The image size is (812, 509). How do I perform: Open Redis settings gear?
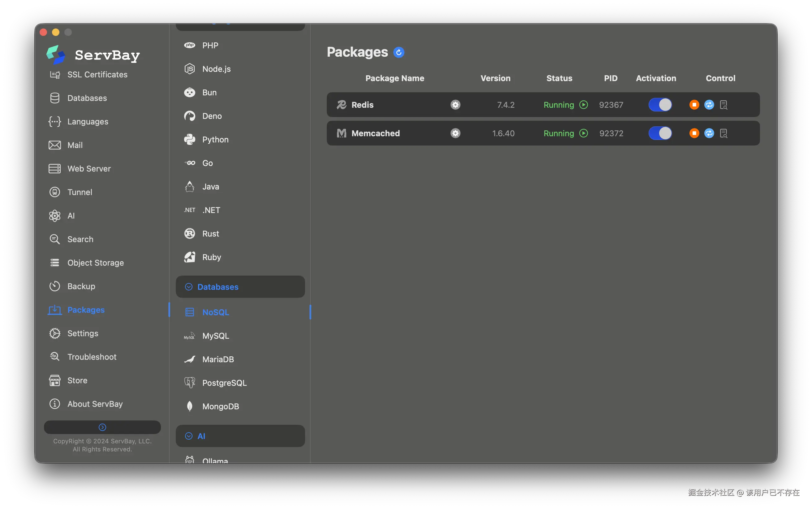[x=455, y=105]
